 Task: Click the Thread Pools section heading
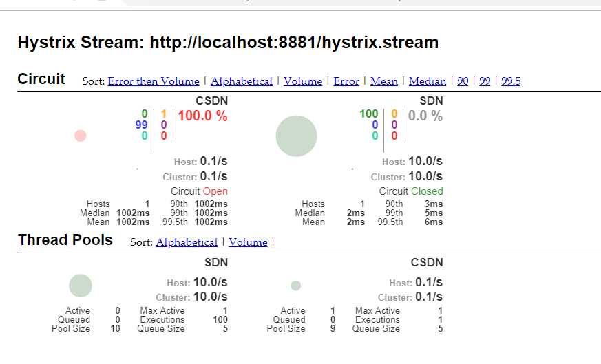coord(65,240)
